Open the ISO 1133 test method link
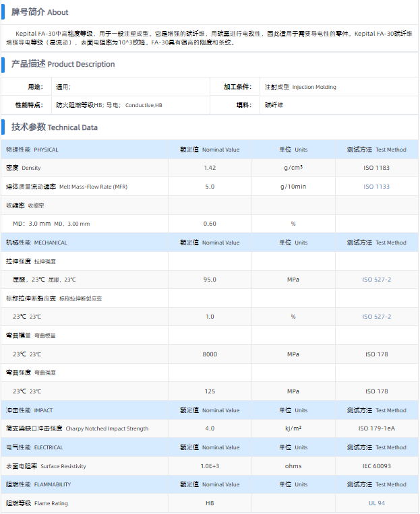The height and width of the screenshot is (514, 420). coord(377,187)
